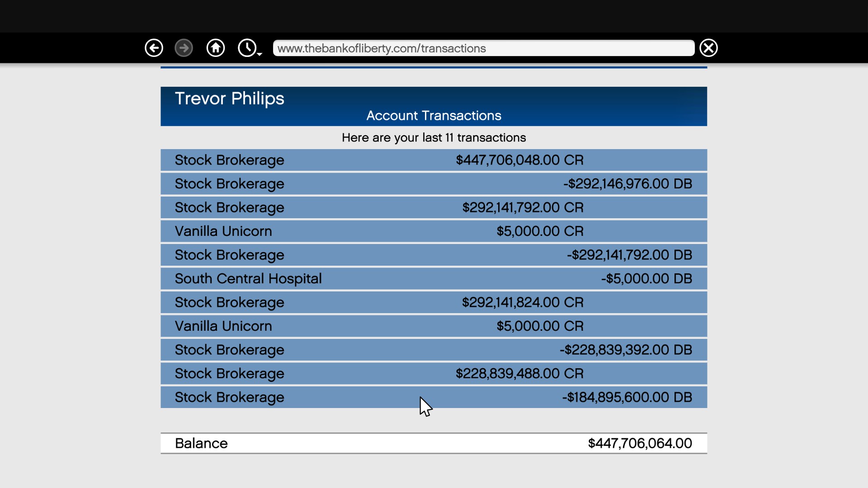868x488 pixels.
Task: Click the last 11 transactions text
Action: tap(434, 138)
